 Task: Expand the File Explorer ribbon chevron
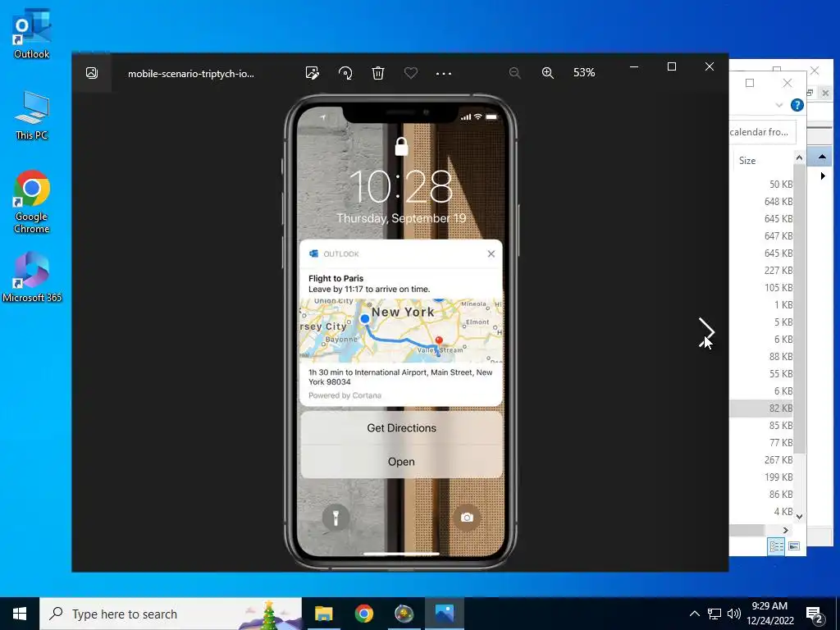(779, 105)
